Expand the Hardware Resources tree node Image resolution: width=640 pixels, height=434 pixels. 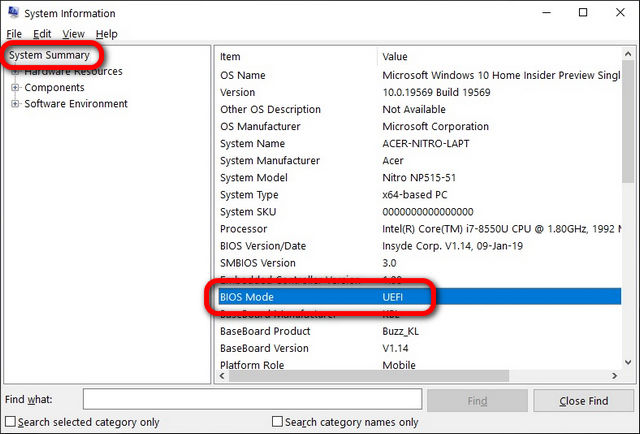(15, 71)
